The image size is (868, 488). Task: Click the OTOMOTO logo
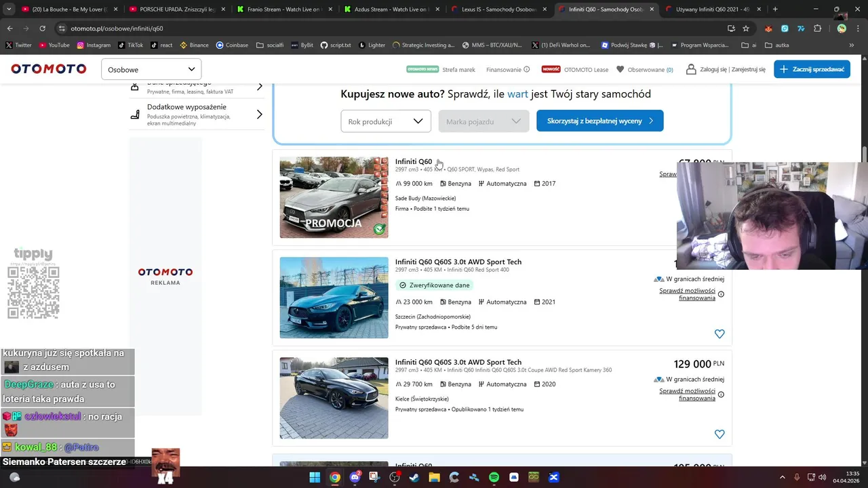coord(49,69)
